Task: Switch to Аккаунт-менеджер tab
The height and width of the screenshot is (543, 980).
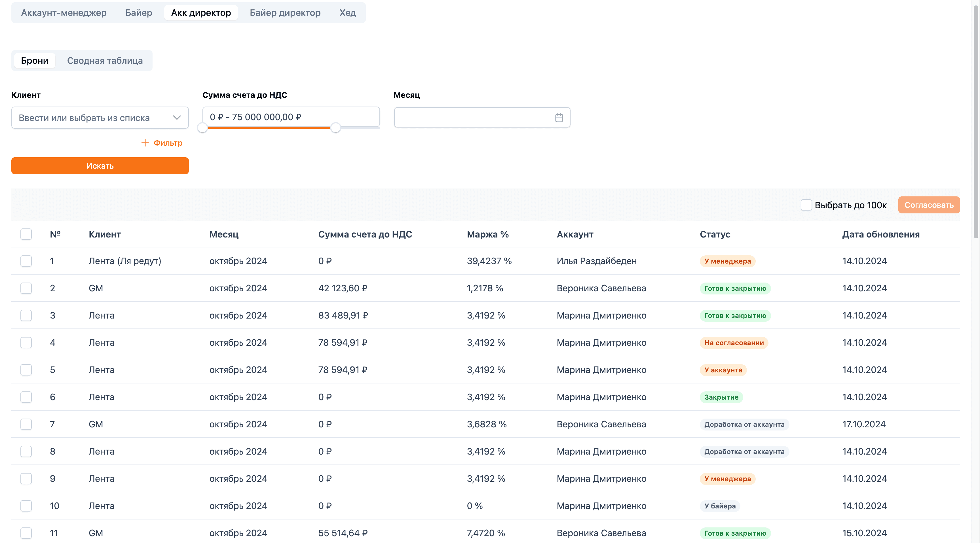Action: point(64,12)
